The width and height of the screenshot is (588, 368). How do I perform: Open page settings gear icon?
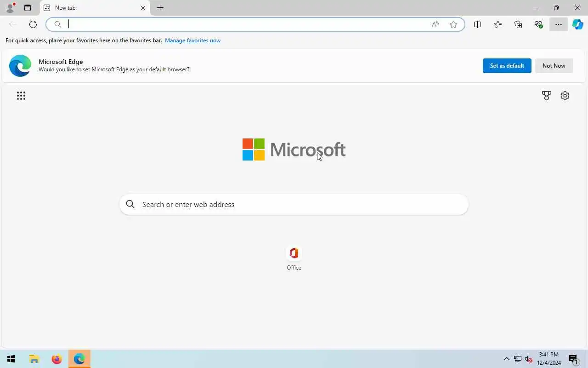[565, 96]
